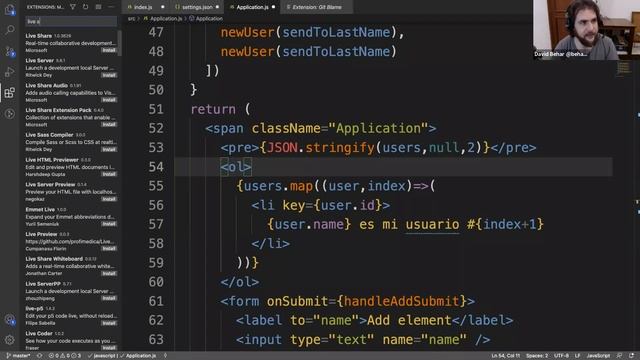Click the Application symbol breadcrumb
The width and height of the screenshot is (640, 360).
[x=209, y=19]
